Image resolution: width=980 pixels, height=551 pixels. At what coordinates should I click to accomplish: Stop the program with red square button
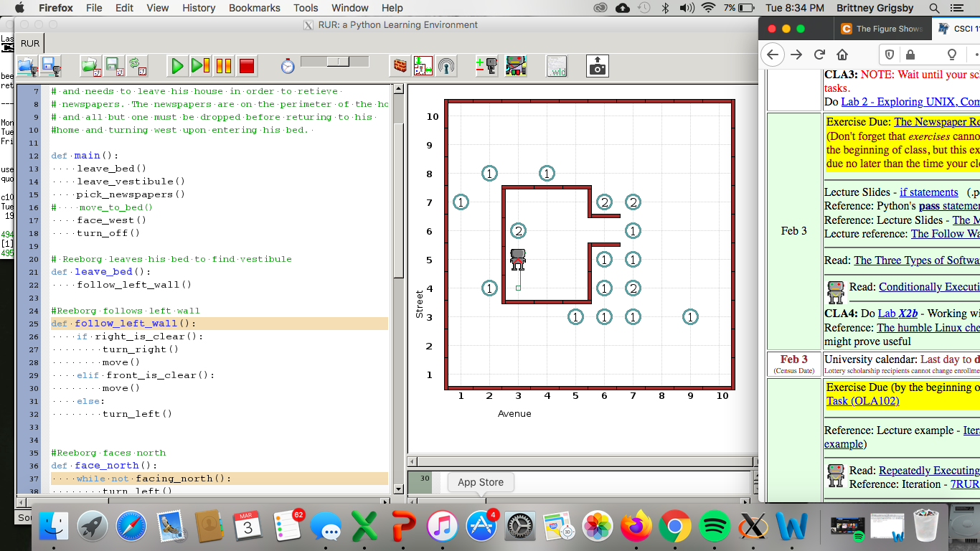(247, 66)
